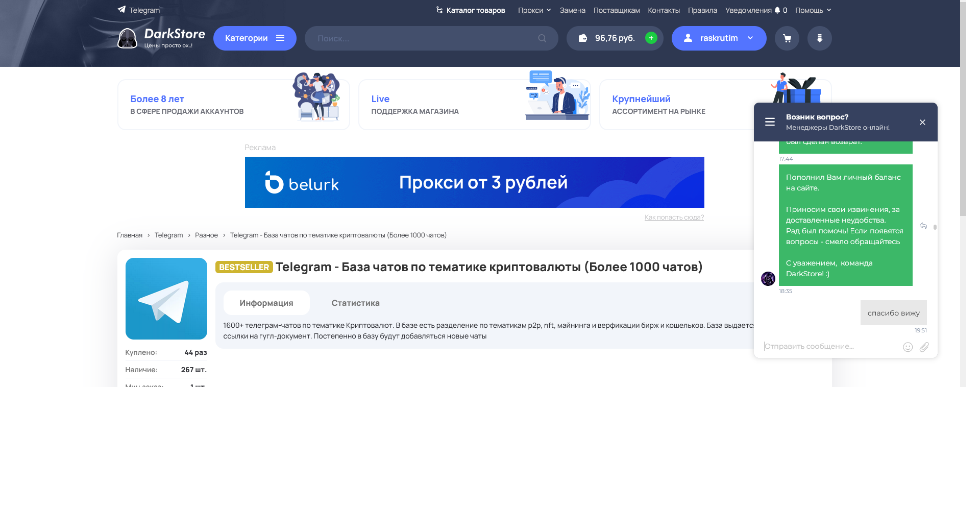Open the Контакты page
Image resolution: width=980 pixels, height=531 pixels.
click(x=664, y=10)
